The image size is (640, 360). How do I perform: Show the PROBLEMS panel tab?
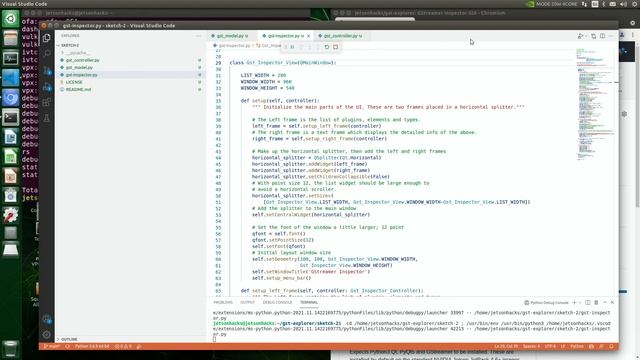coord(223,302)
